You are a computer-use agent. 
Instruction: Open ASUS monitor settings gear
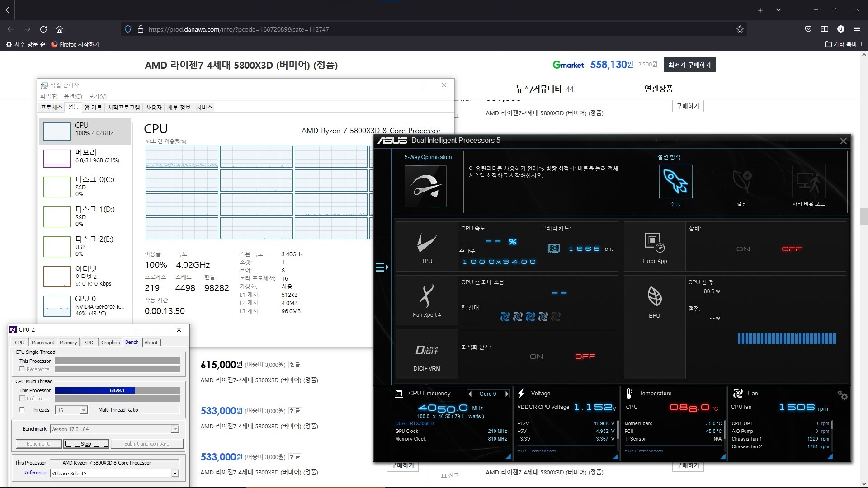pos(842,395)
